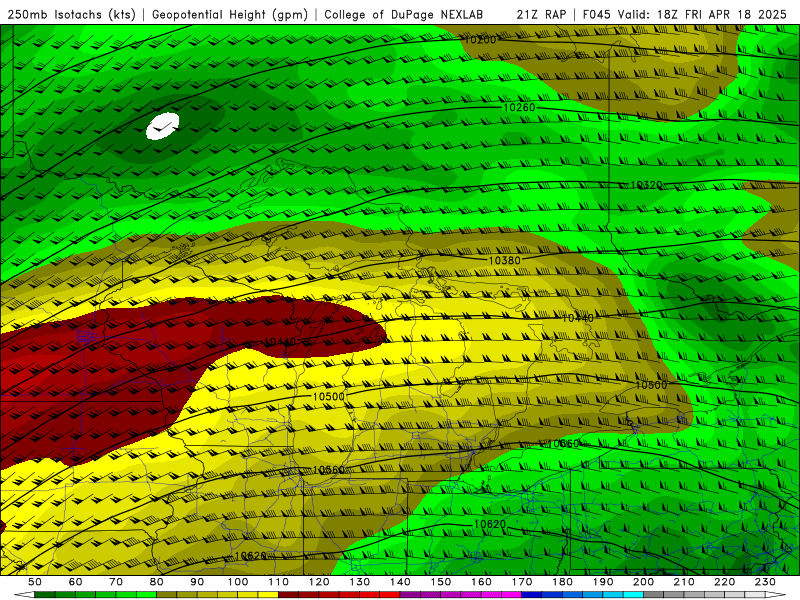Click the 50 knot color scale label
Screen dimensions: 800x600
click(x=35, y=582)
